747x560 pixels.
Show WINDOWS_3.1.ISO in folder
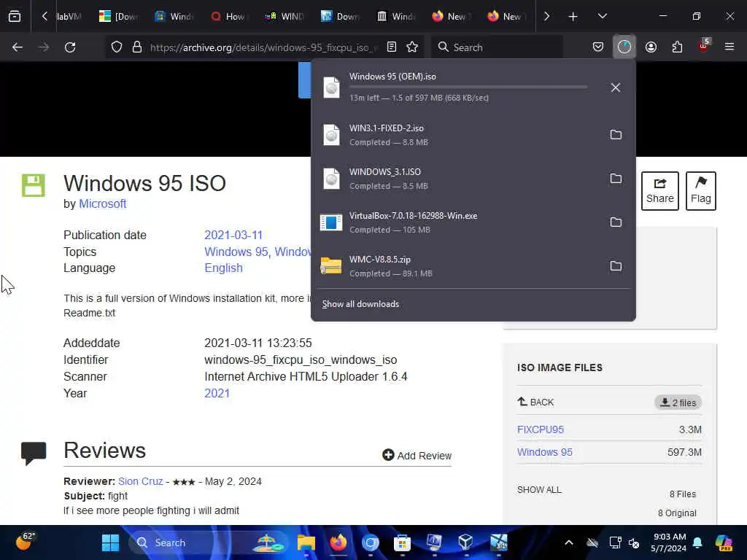click(616, 179)
